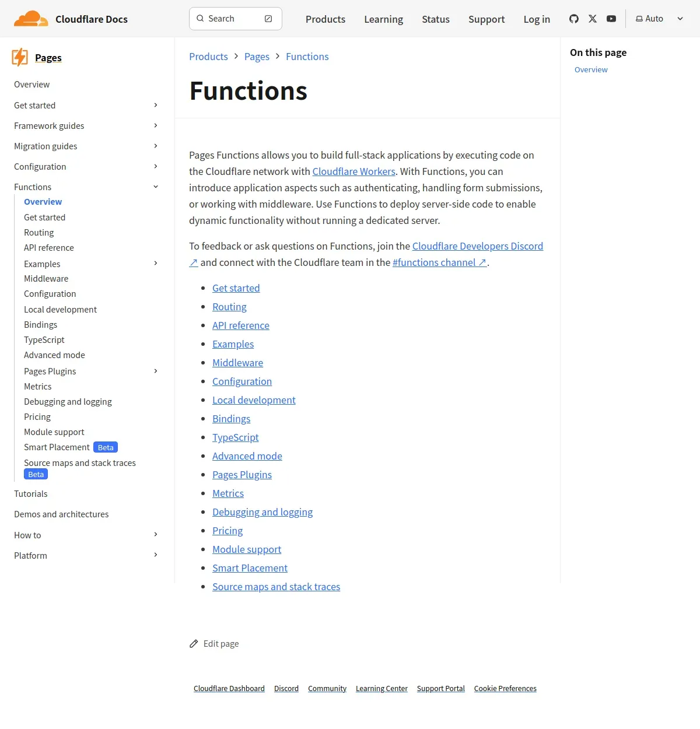Image resolution: width=700 pixels, height=729 pixels.
Task: Select Bindings in the sidebar
Action: pyautogui.click(x=40, y=325)
